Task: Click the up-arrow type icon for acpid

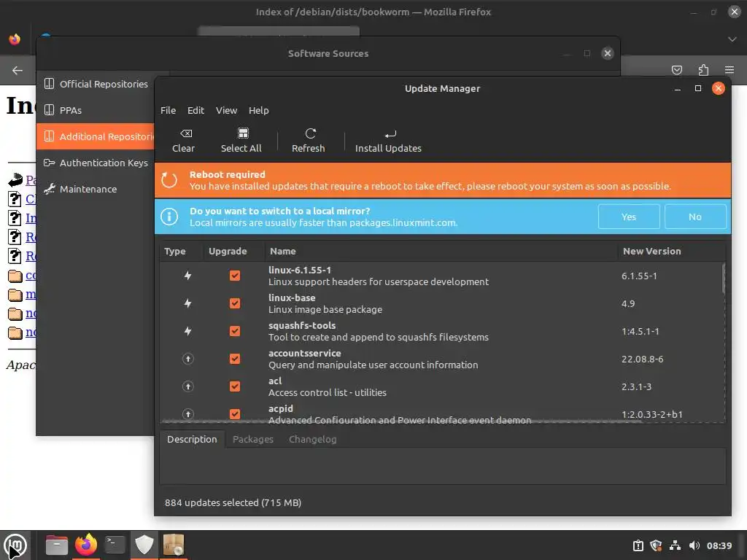Action: point(188,414)
